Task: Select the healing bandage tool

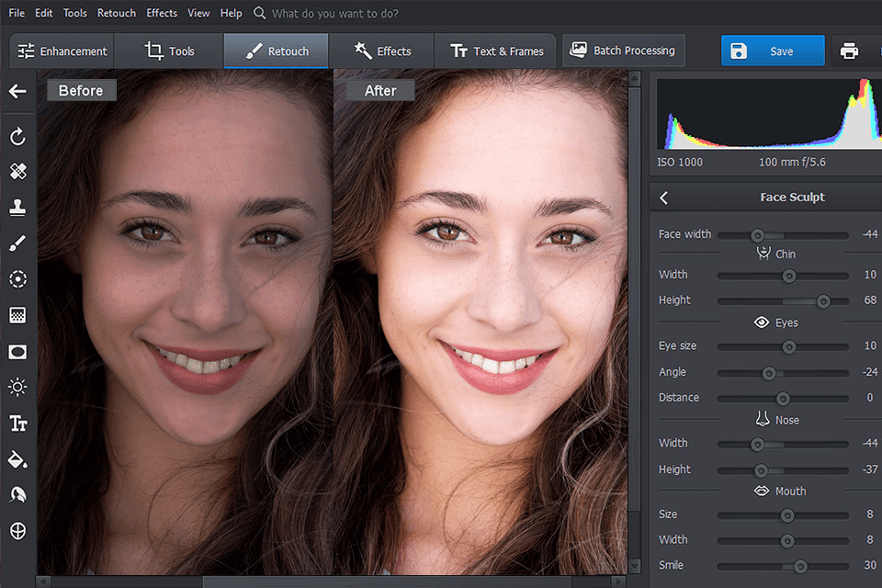Action: click(17, 172)
